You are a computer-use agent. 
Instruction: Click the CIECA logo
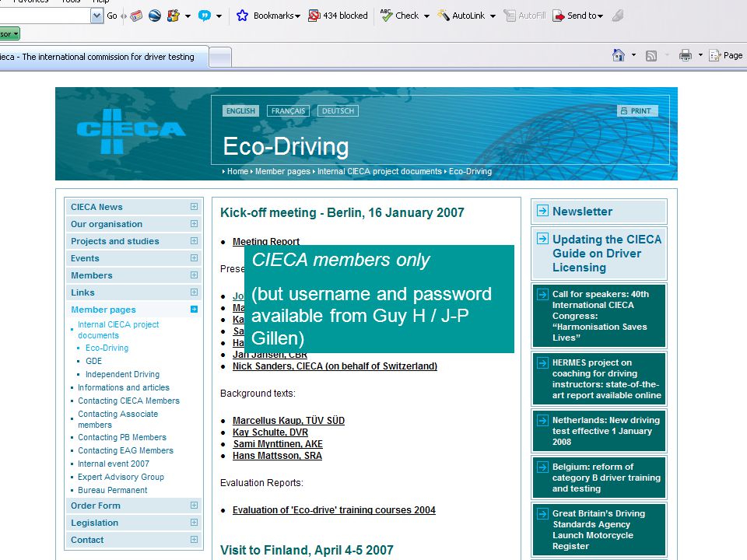(131, 131)
